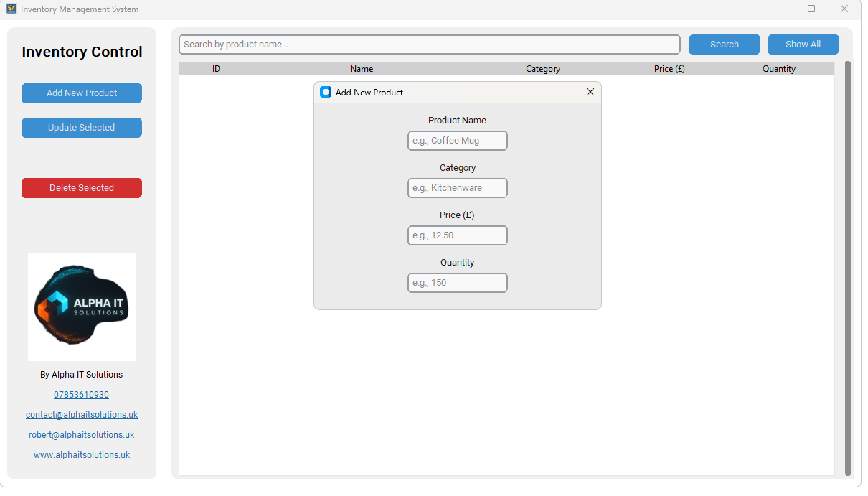Close the Add New Product dialog
868x496 pixels.
(x=590, y=92)
